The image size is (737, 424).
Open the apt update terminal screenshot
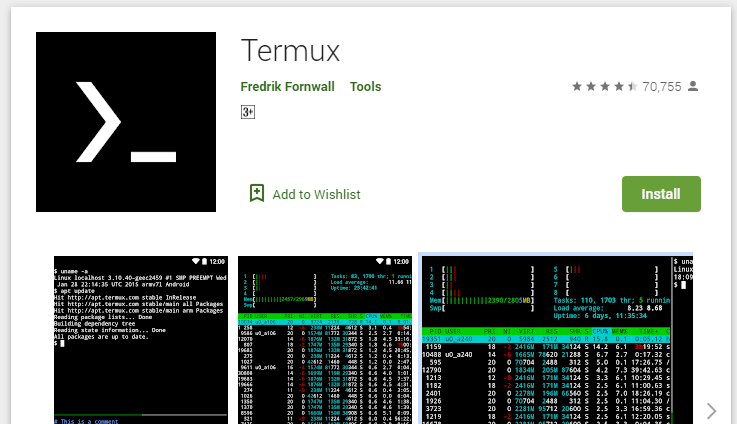141,340
